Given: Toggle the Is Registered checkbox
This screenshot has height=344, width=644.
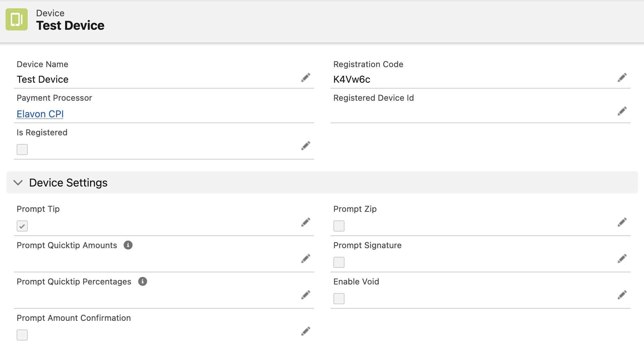Looking at the screenshot, I should [22, 150].
